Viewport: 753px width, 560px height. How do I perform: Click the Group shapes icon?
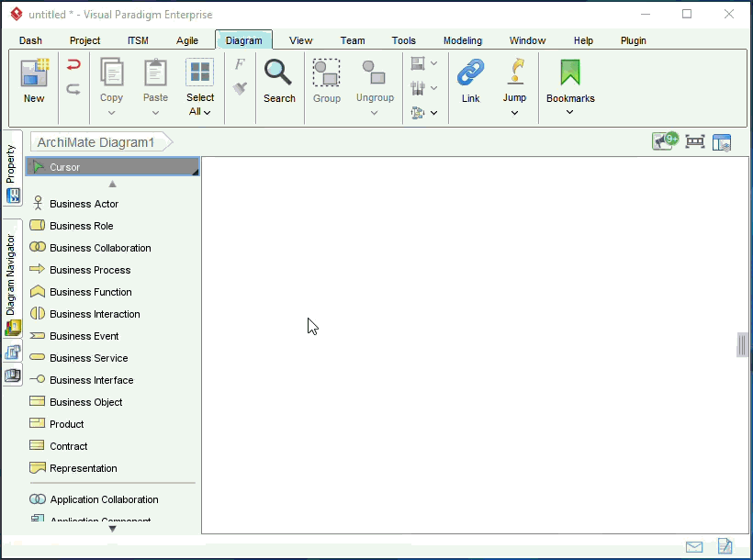point(327,73)
